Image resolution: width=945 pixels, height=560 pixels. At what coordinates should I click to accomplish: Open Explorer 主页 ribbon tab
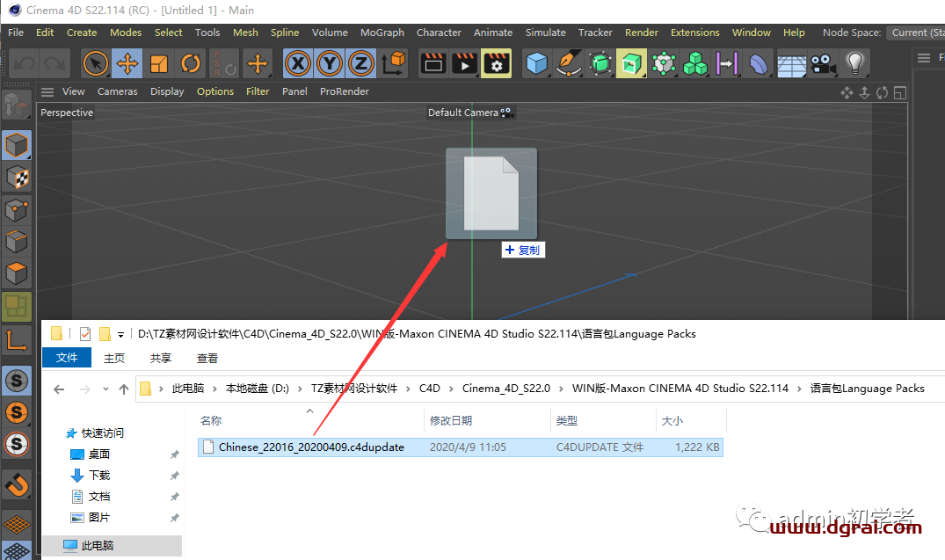pyautogui.click(x=114, y=358)
